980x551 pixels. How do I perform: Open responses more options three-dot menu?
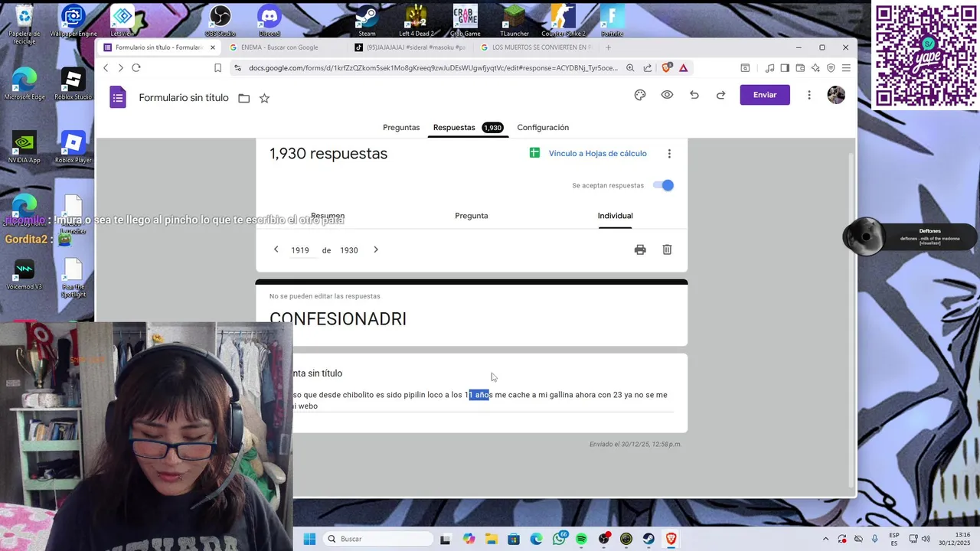(x=669, y=154)
